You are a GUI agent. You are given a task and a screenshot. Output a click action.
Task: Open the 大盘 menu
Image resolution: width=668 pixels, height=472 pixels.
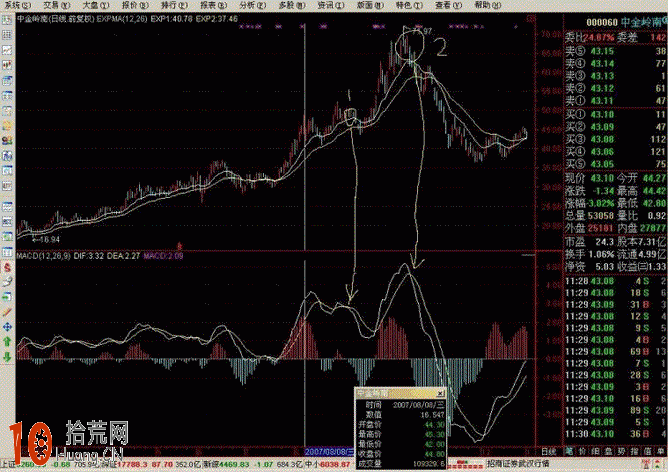coord(96,5)
